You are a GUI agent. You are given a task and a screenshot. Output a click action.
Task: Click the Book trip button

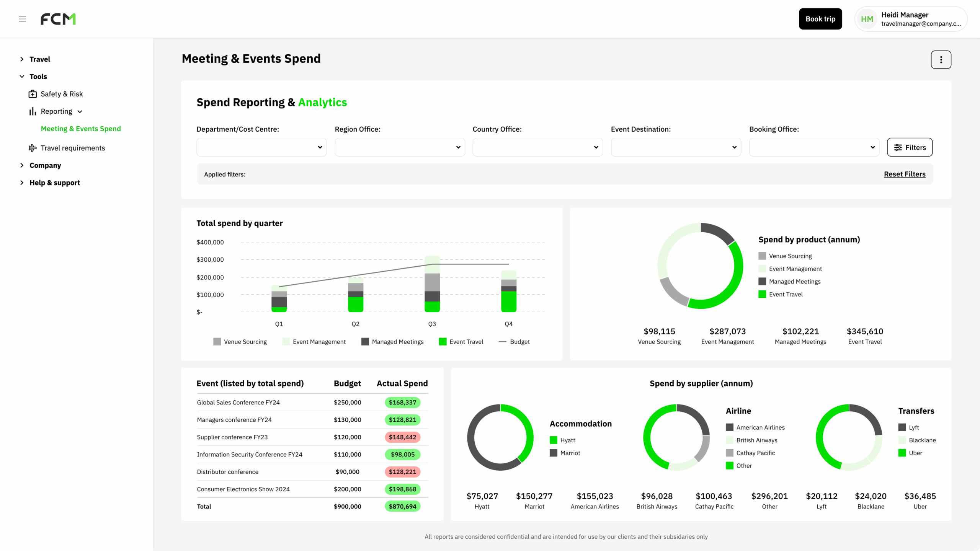(820, 19)
